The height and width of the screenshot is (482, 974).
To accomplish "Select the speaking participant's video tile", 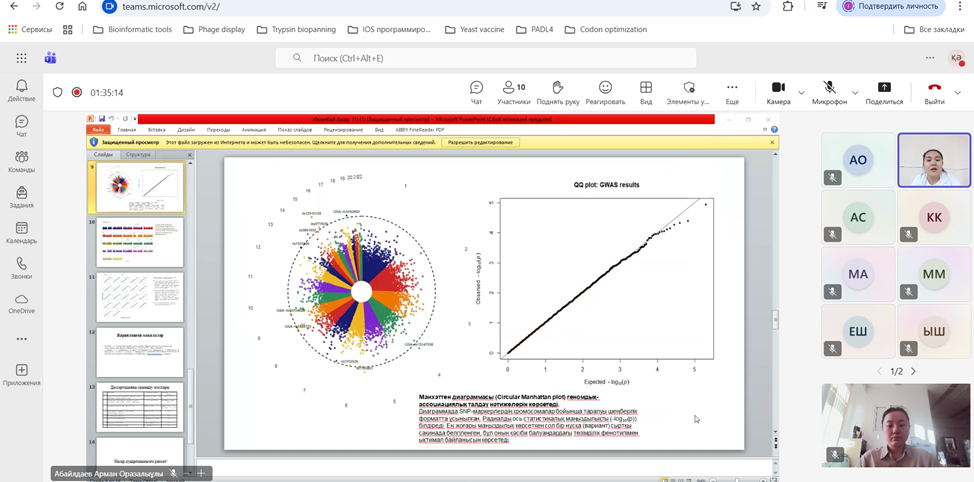I will [x=934, y=160].
